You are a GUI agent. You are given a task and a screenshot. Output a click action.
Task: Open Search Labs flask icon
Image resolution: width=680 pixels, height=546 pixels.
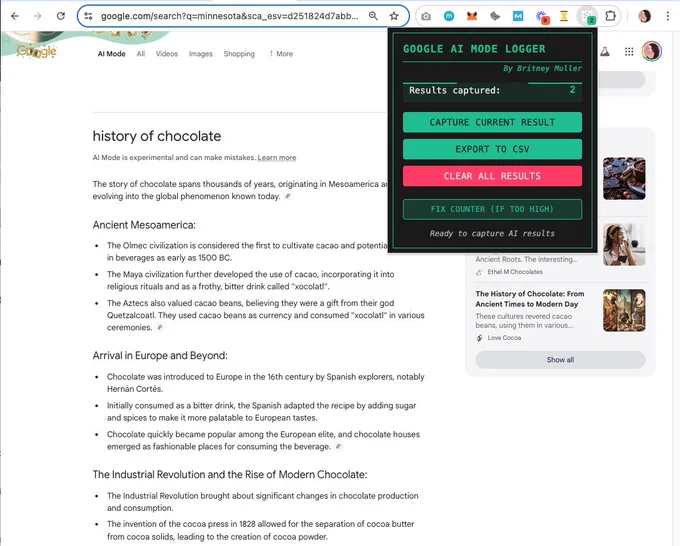click(x=605, y=52)
